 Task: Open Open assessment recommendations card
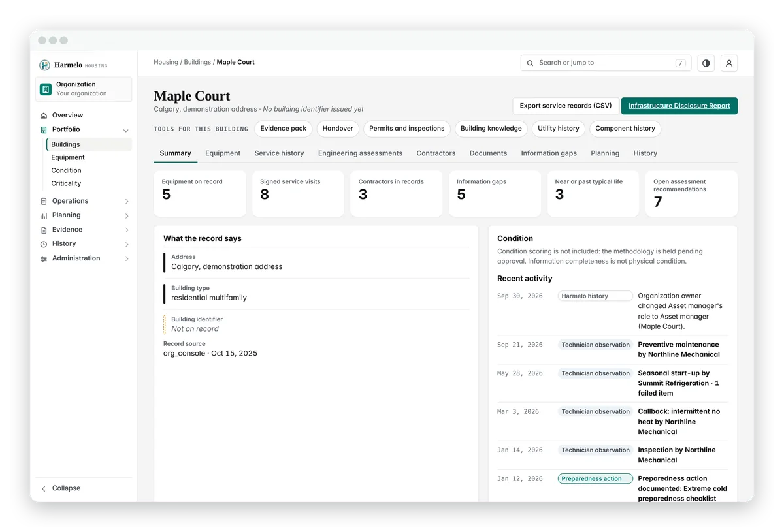[691, 194]
